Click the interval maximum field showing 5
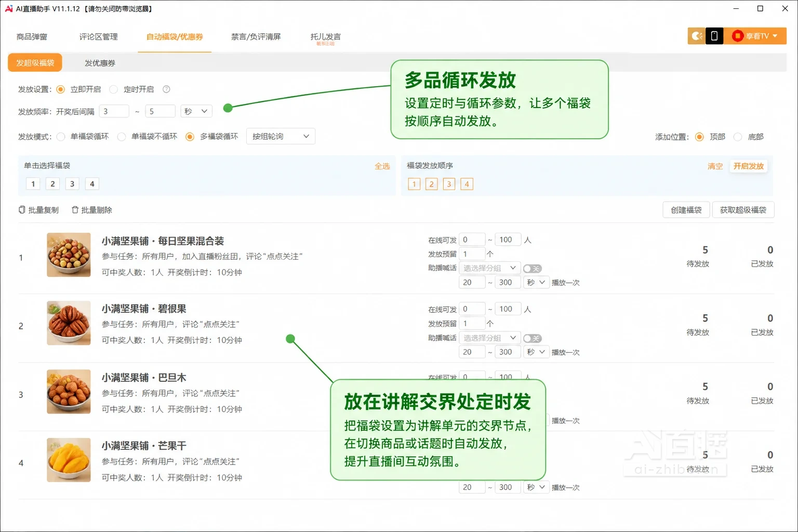 tap(160, 111)
